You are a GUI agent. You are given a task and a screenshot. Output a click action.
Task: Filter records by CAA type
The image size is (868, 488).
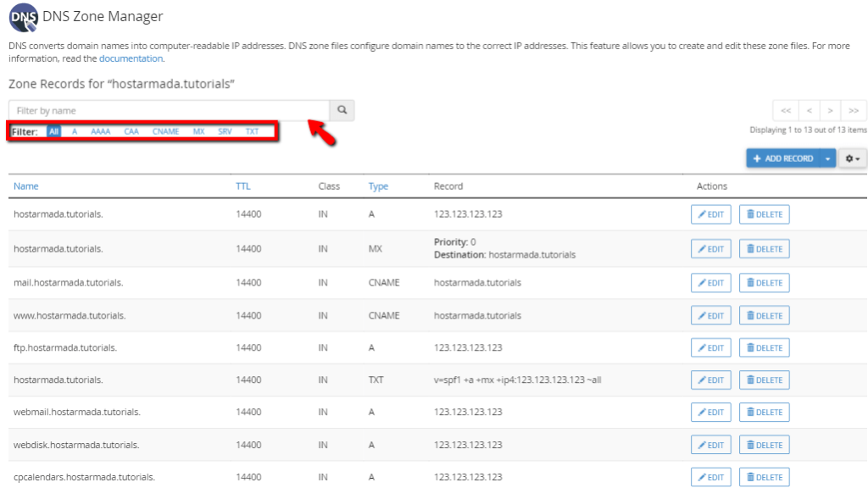pyautogui.click(x=131, y=131)
